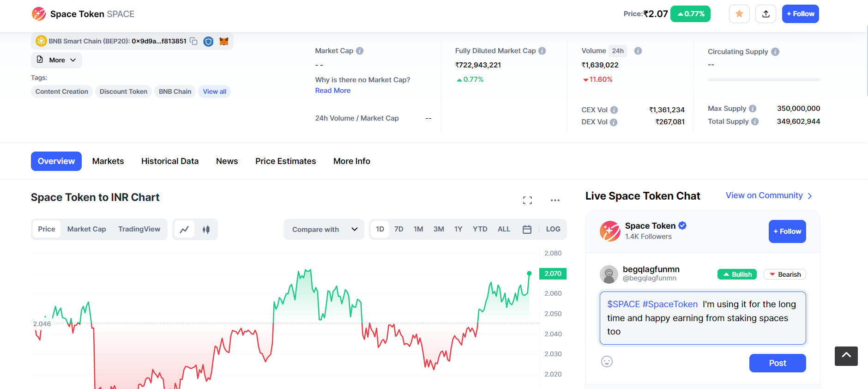Click the begqlagfunmn user avatar
868x389 pixels.
pyautogui.click(x=609, y=274)
